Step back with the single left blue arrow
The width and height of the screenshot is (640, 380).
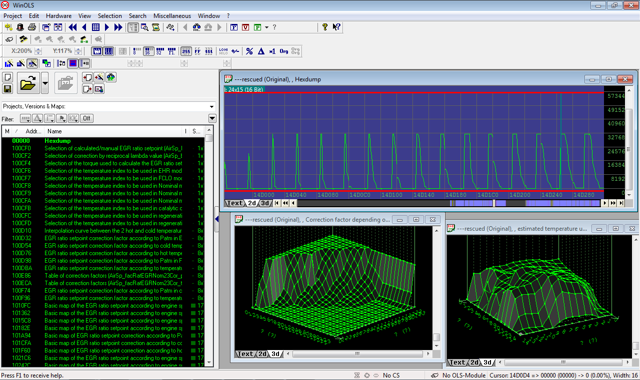[84, 27]
